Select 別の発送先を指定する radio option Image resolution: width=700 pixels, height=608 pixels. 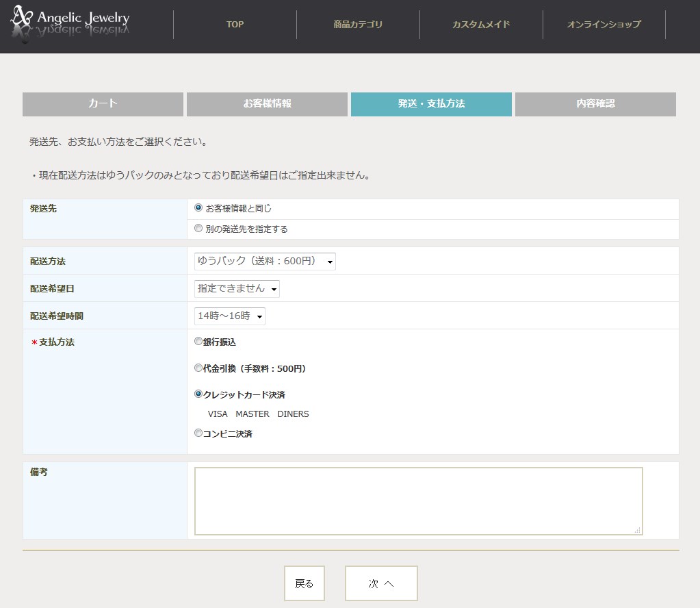tap(198, 228)
